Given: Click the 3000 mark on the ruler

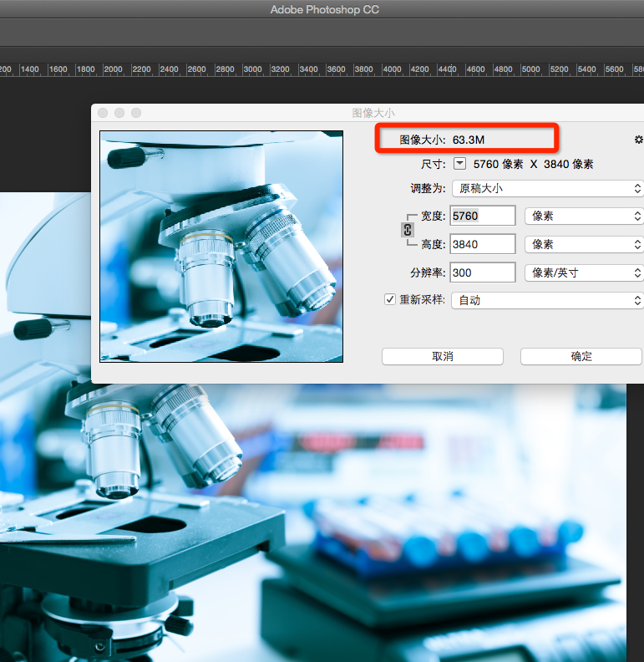Looking at the screenshot, I should (x=252, y=69).
